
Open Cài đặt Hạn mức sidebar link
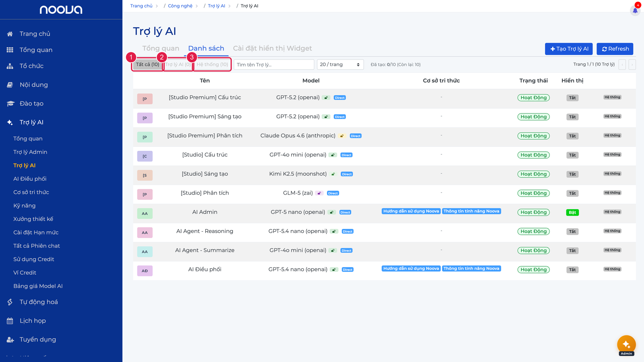(x=36, y=232)
